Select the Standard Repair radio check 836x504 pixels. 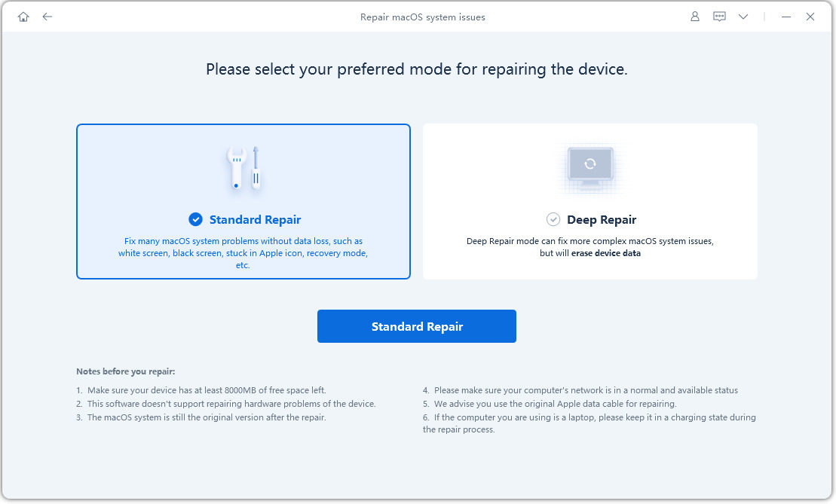pyautogui.click(x=196, y=219)
